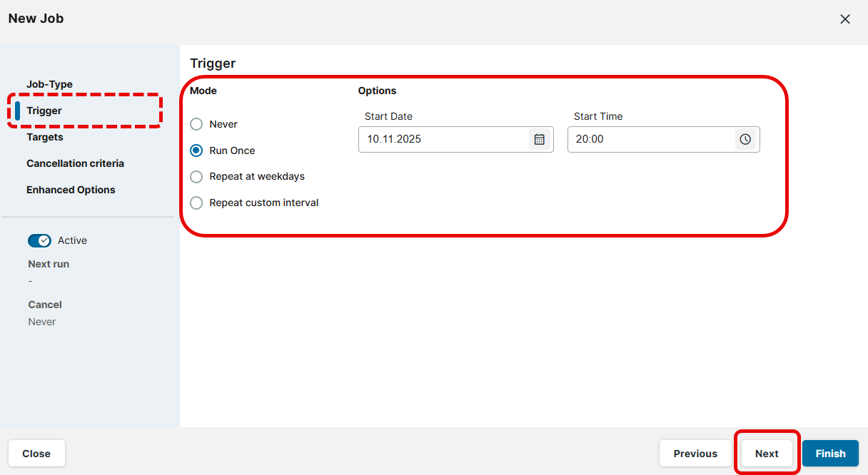
Task: Open the Enhanced Options step
Action: (x=71, y=190)
